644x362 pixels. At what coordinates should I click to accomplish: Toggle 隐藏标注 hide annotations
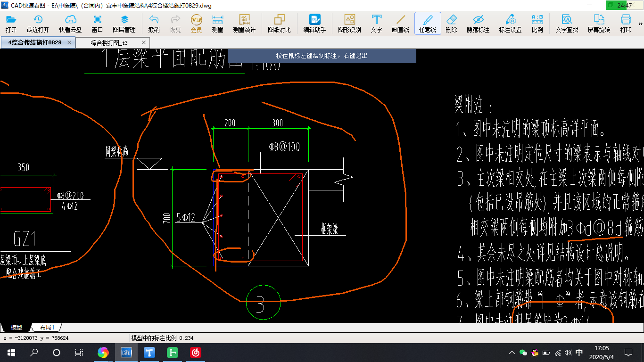click(478, 23)
